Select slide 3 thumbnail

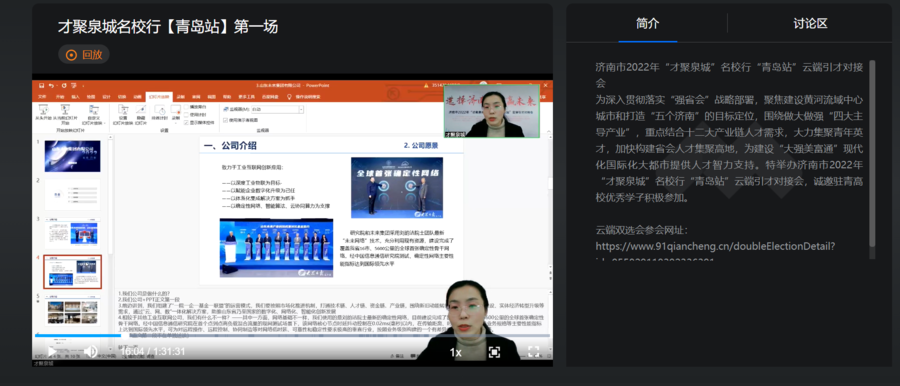coord(72,233)
